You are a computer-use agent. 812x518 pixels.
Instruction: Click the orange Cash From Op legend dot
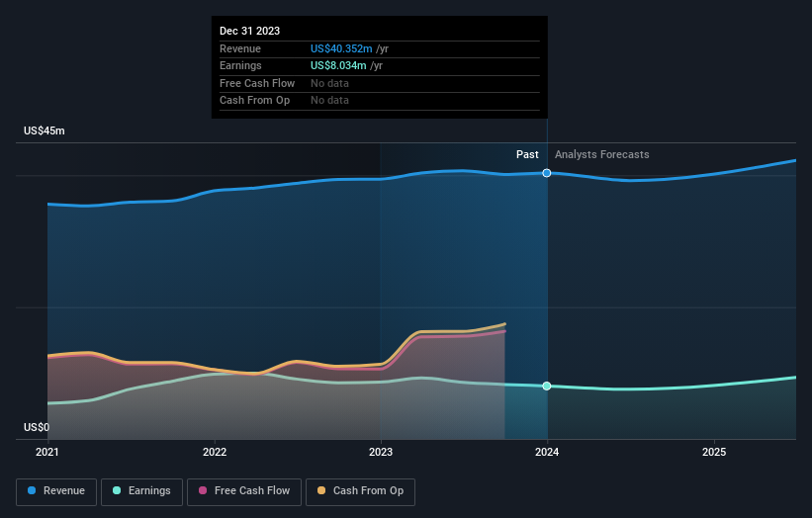coord(321,490)
